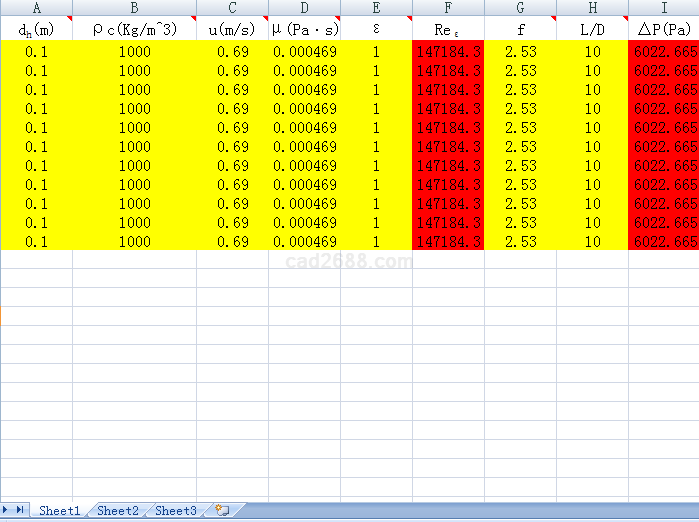Select the ΔP(Pa) header cell

point(664,30)
